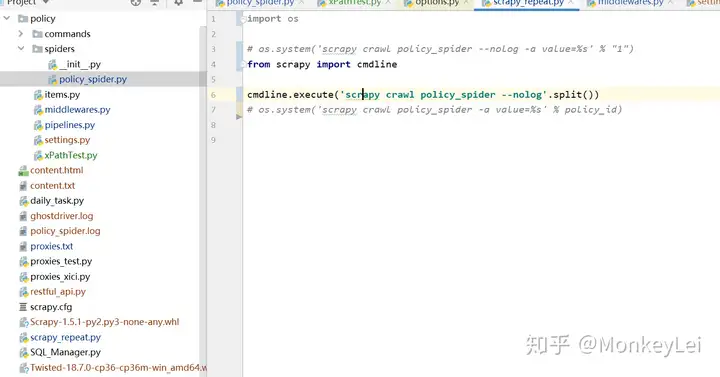Image resolution: width=720 pixels, height=377 pixels.
Task: Select the commands folder
Action: coord(62,34)
